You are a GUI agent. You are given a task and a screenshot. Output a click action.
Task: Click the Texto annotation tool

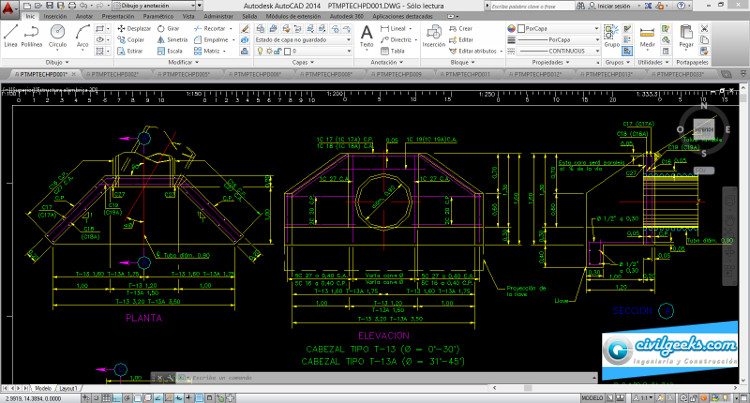click(366, 35)
